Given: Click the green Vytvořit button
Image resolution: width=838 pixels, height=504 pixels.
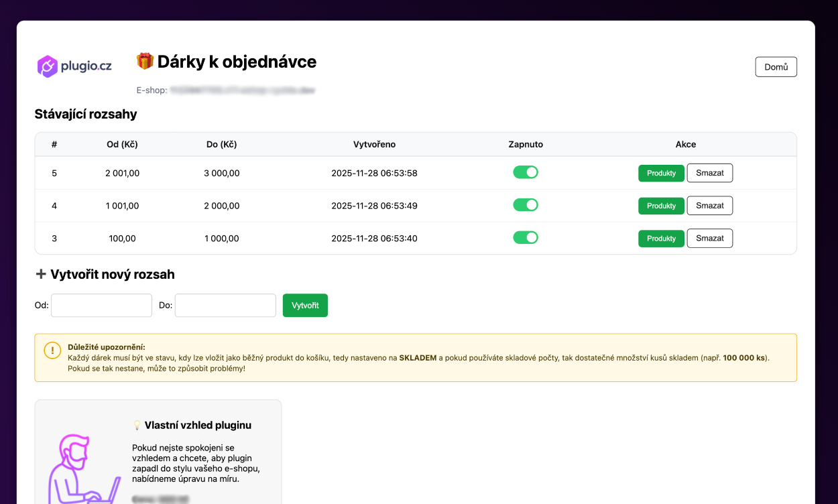Looking at the screenshot, I should click(x=305, y=306).
